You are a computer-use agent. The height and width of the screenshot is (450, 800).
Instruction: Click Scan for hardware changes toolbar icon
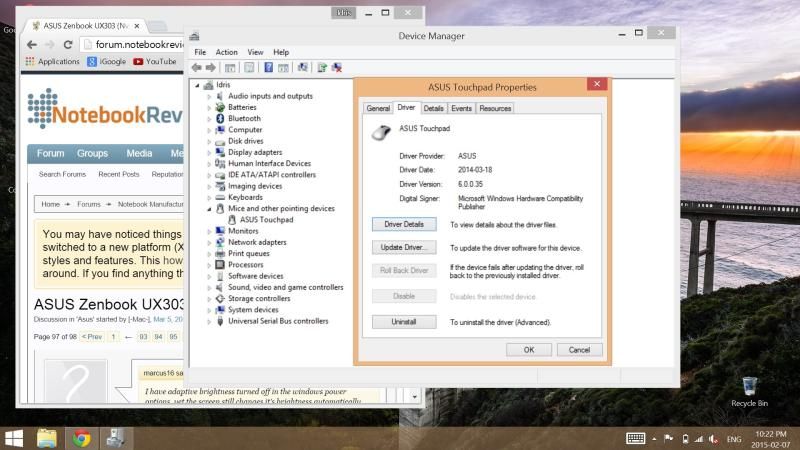[303, 67]
